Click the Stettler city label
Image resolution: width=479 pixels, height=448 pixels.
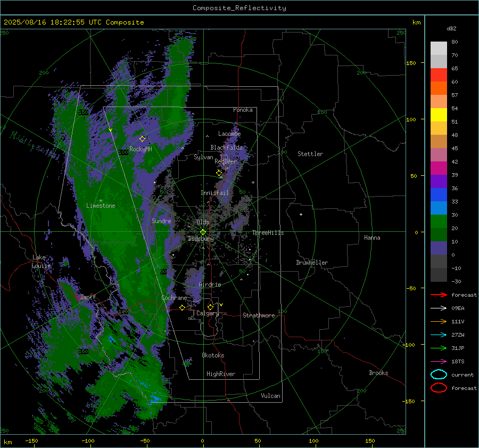310,154
